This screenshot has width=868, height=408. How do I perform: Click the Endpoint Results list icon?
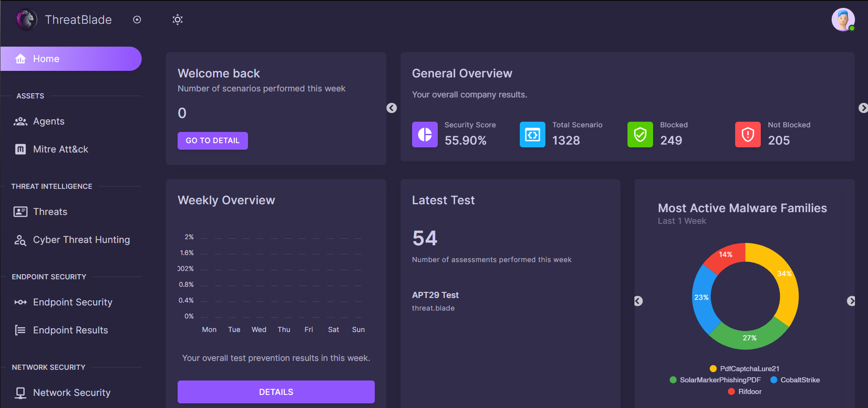point(21,330)
